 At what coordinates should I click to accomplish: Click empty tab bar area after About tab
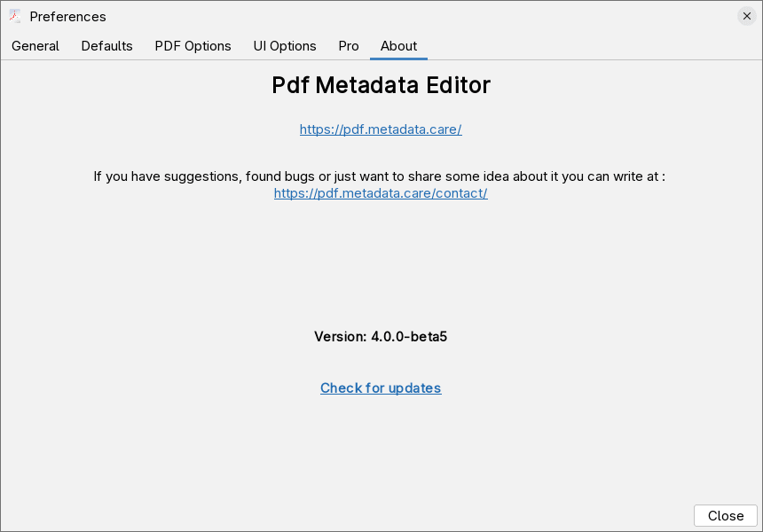coord(586,46)
